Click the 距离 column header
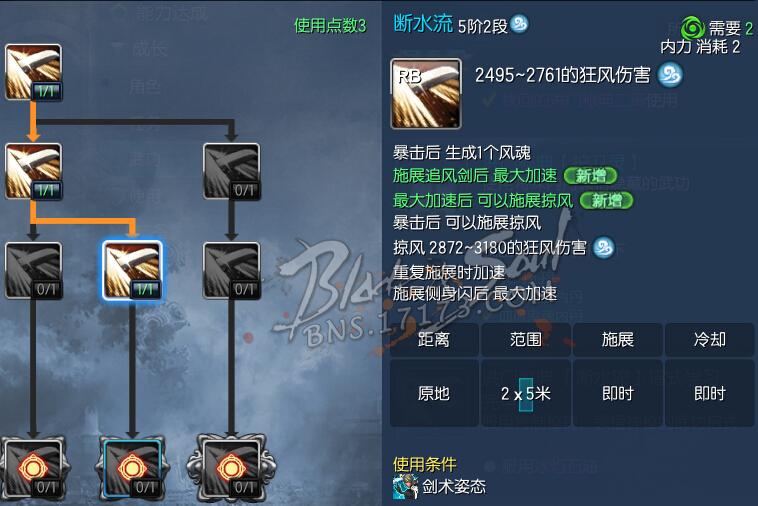Viewport: 758px width, 506px height. [434, 340]
